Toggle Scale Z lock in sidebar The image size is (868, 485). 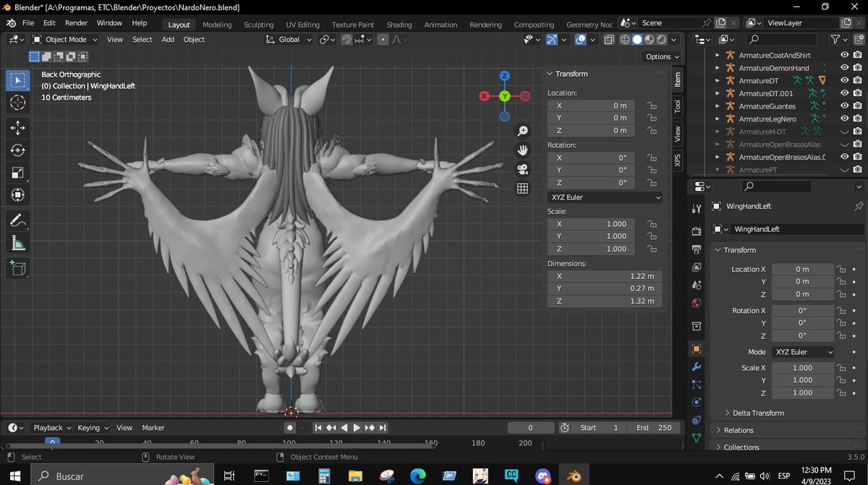point(652,249)
